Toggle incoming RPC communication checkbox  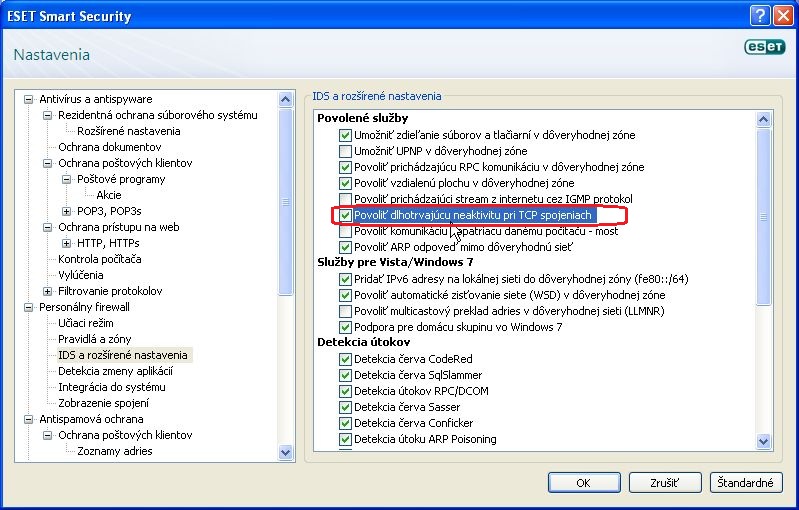(345, 167)
